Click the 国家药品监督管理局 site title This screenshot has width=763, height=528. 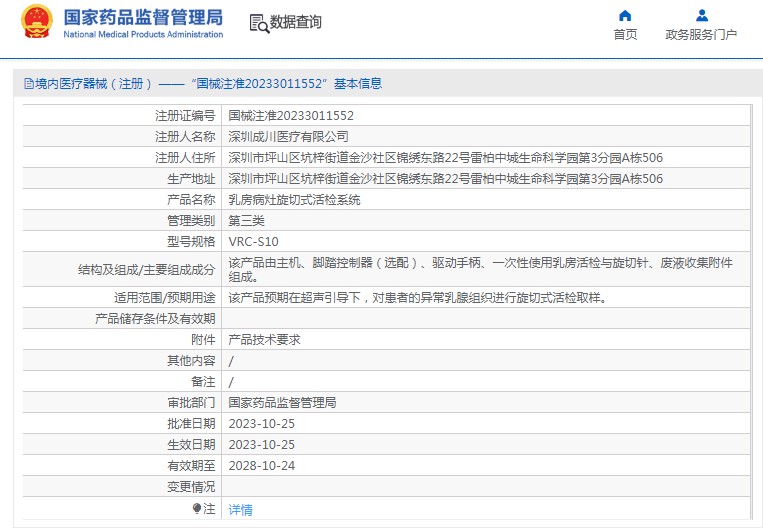[x=143, y=17]
